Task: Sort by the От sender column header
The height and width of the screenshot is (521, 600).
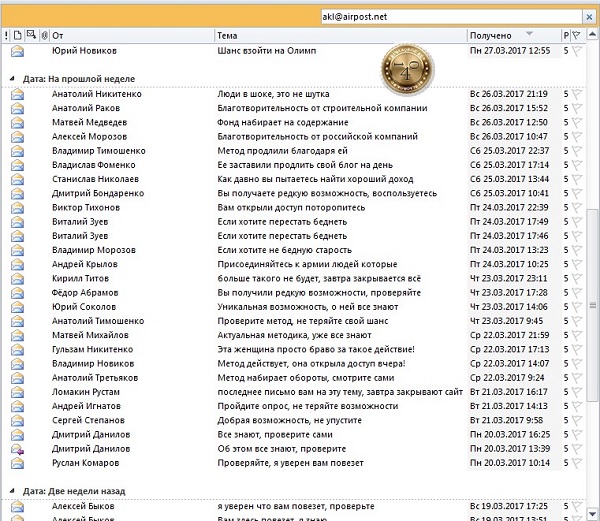Action: (x=132, y=36)
